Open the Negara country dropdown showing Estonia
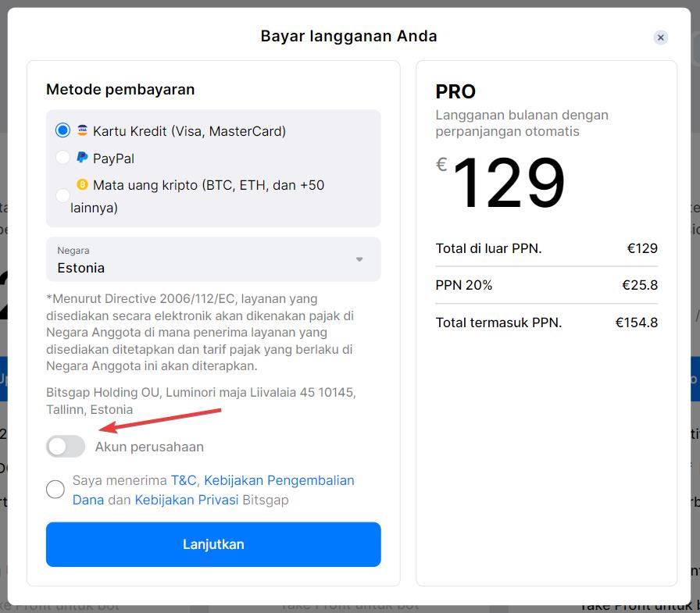Image resolution: width=700 pixels, height=613 pixels. pyautogui.click(x=212, y=259)
